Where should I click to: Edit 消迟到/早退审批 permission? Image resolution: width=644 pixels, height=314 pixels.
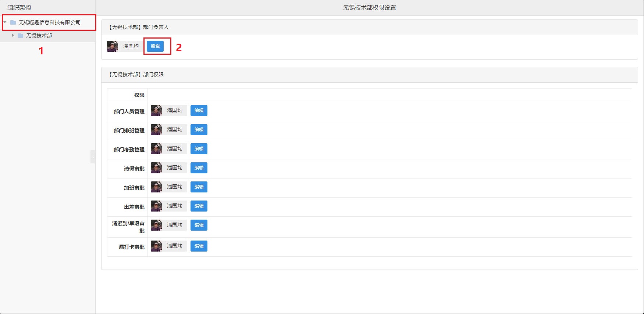tap(199, 225)
